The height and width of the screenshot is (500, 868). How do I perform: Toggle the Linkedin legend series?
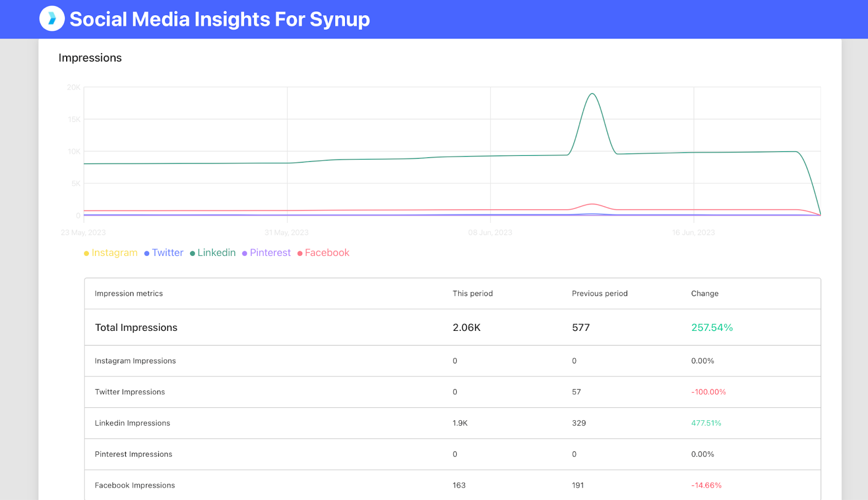pos(213,253)
